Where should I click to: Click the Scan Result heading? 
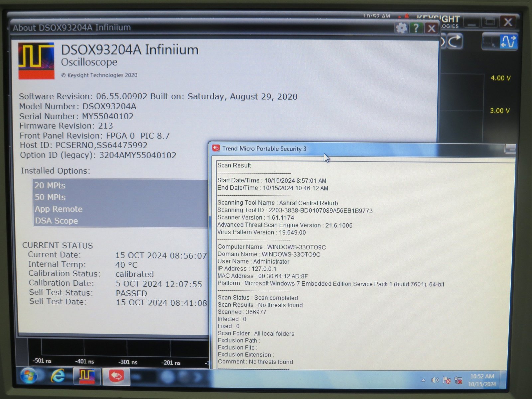[234, 165]
